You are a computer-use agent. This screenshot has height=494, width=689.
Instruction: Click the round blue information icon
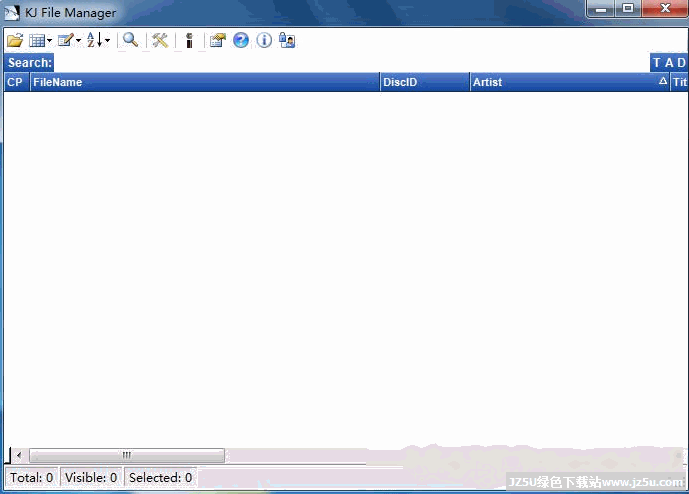[264, 40]
